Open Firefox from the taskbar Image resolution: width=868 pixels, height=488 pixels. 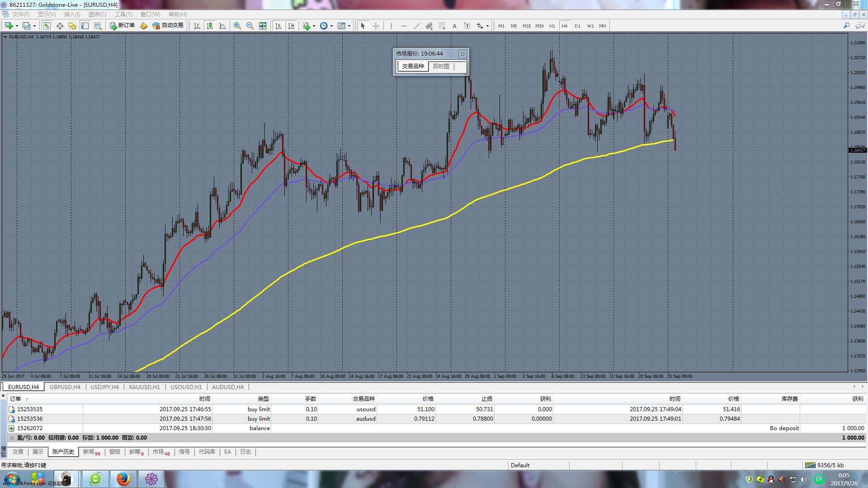point(123,479)
